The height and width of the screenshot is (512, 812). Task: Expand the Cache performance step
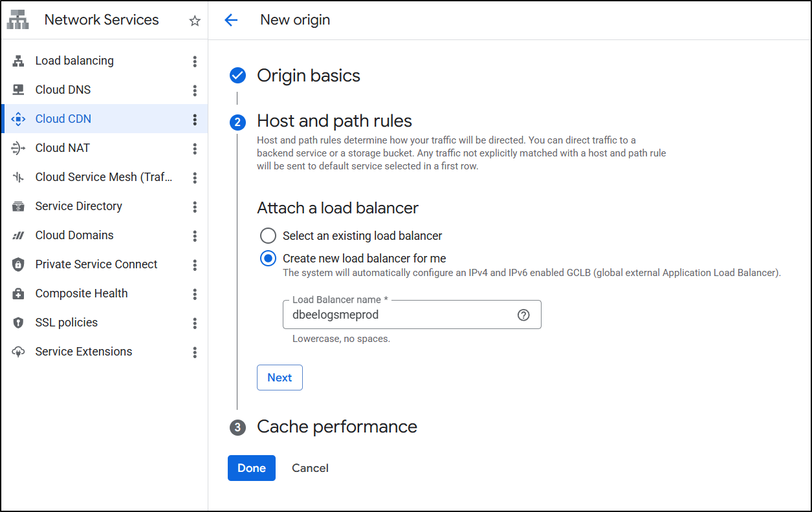(x=336, y=427)
